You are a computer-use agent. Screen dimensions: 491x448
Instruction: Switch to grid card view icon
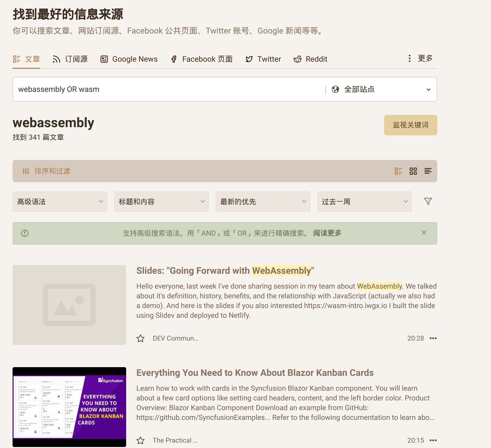click(x=413, y=171)
